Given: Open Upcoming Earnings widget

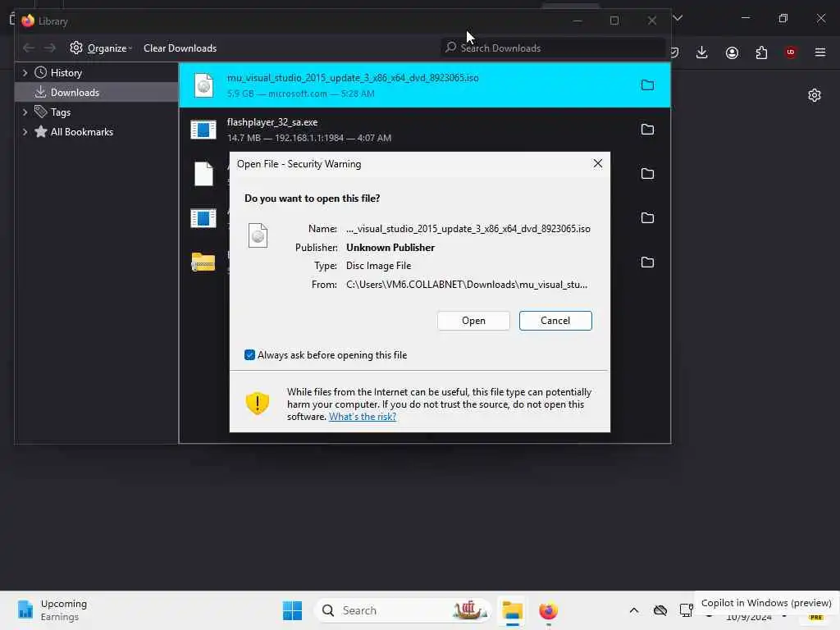Looking at the screenshot, I should coord(52,610).
